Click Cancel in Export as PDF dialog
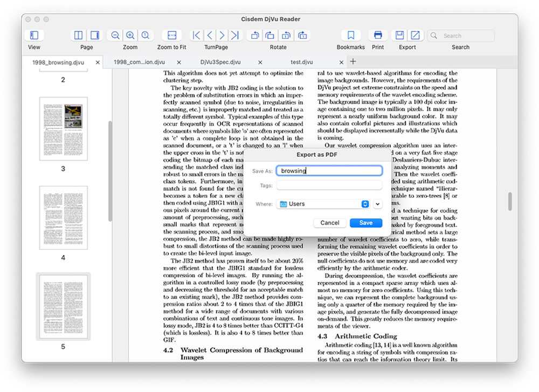This screenshot has height=392, width=539. [330, 223]
